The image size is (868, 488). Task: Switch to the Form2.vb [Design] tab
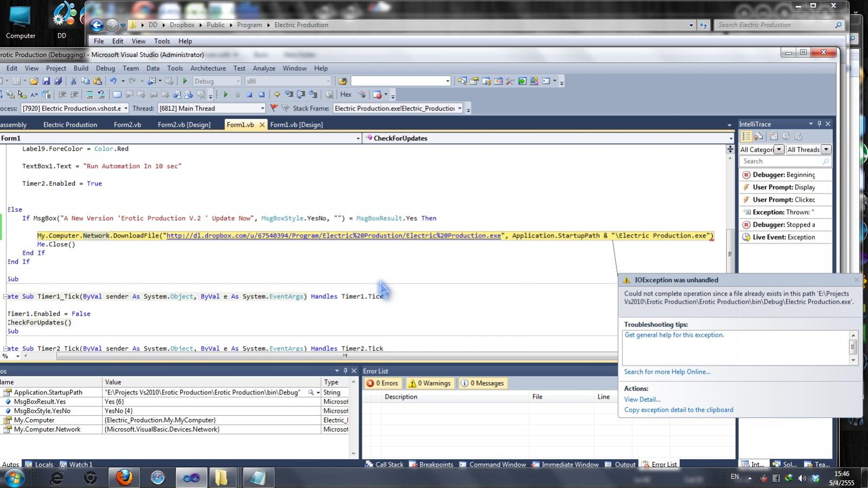tap(184, 125)
